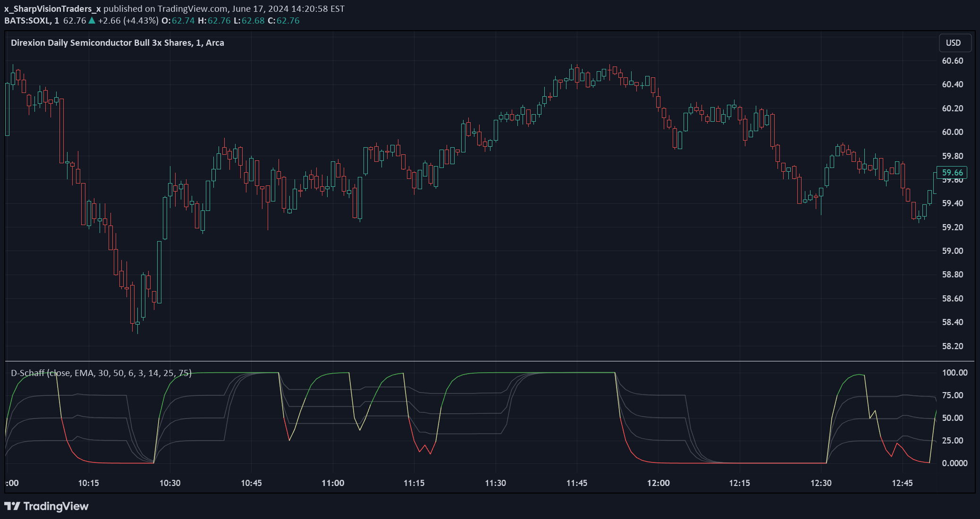Image resolution: width=980 pixels, height=519 pixels.
Task: Click the 12:45 time axis label
Action: coord(903,483)
